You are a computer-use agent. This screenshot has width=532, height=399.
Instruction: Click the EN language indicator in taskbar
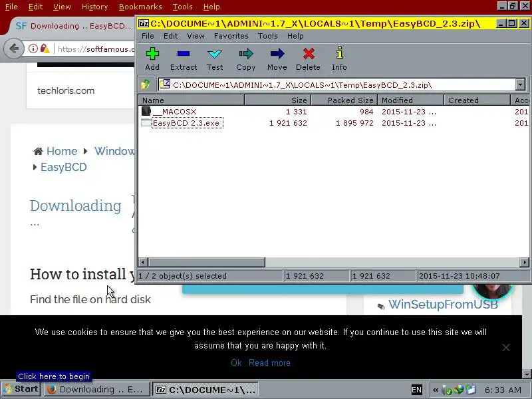(x=417, y=390)
